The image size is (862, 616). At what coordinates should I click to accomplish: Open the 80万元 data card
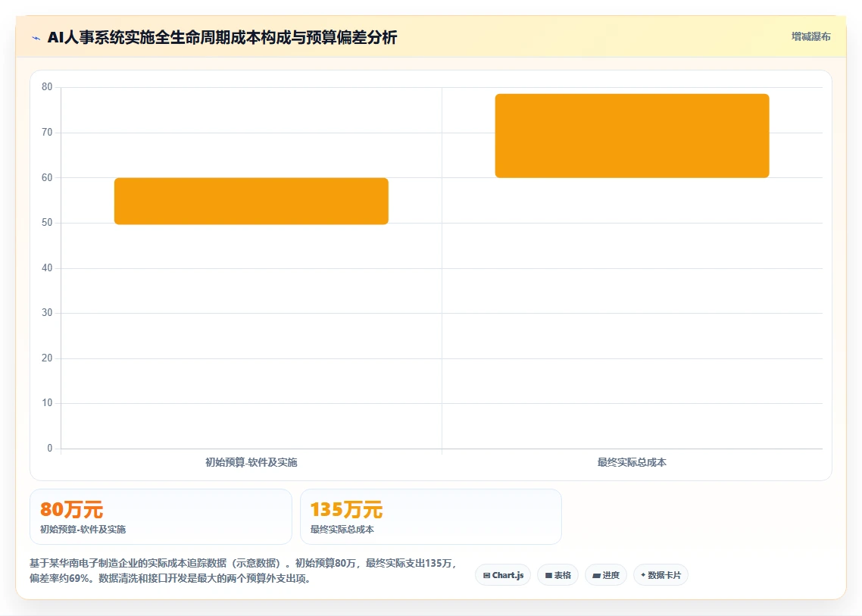coord(161,517)
